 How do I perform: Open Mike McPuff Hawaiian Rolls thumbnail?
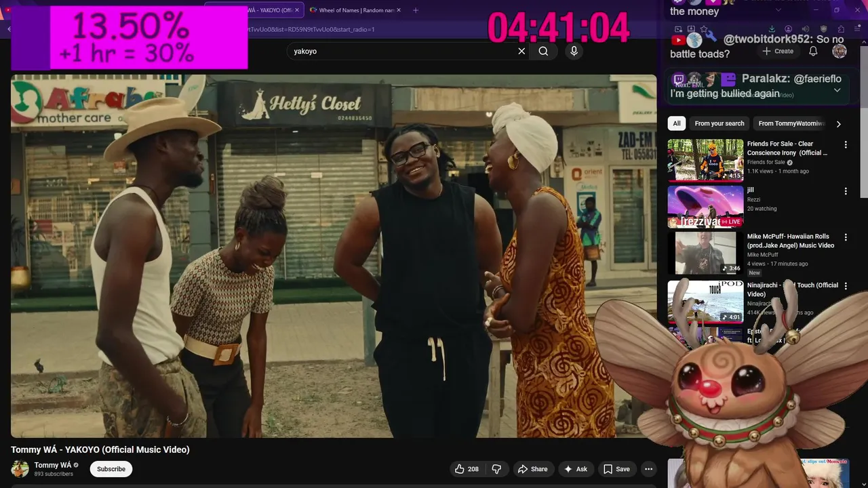[x=705, y=253]
